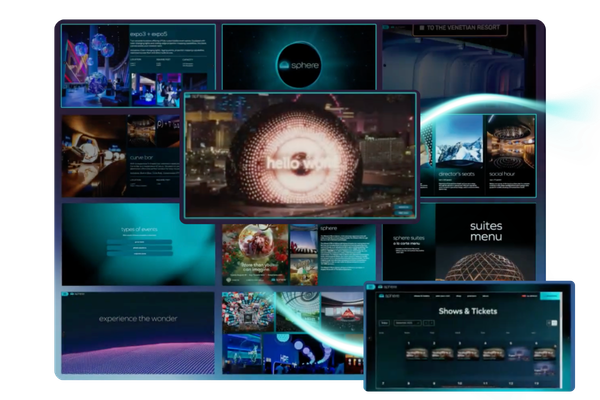Open the show thumbnail under calendar day 3
The height and width of the screenshot is (400, 600).
click(468, 354)
